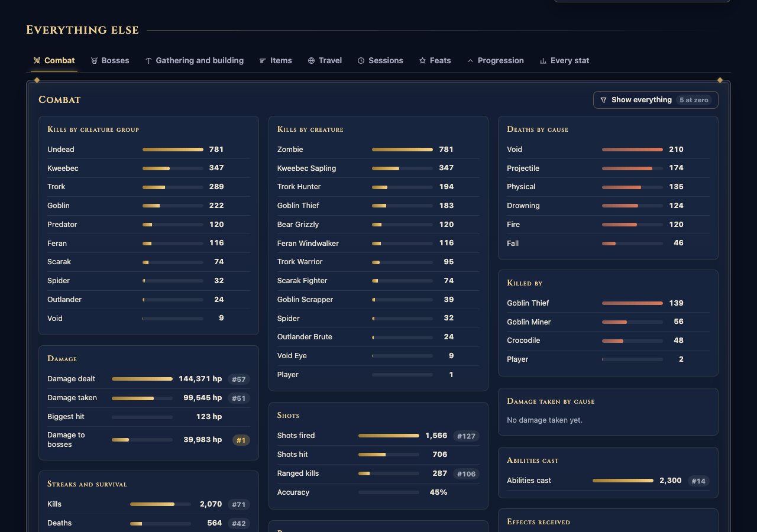Click the Bosses tab skull icon

pyautogui.click(x=94, y=60)
